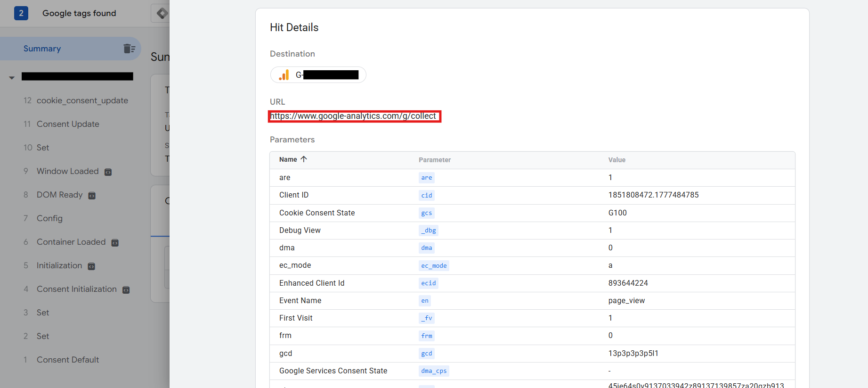The image size is (868, 388).
Task: Click the Event Name row name
Action: click(300, 301)
